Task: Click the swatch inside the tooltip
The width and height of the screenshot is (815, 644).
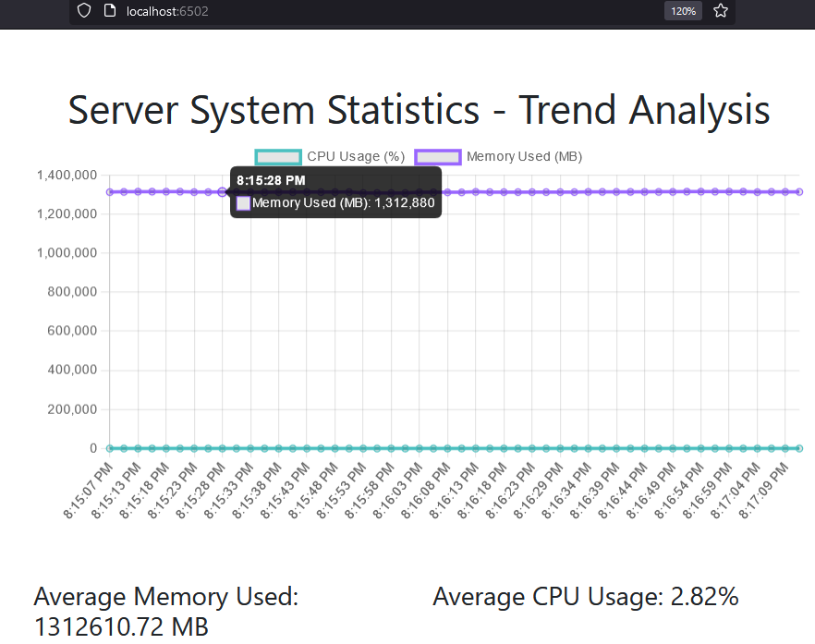Action: tap(242, 202)
